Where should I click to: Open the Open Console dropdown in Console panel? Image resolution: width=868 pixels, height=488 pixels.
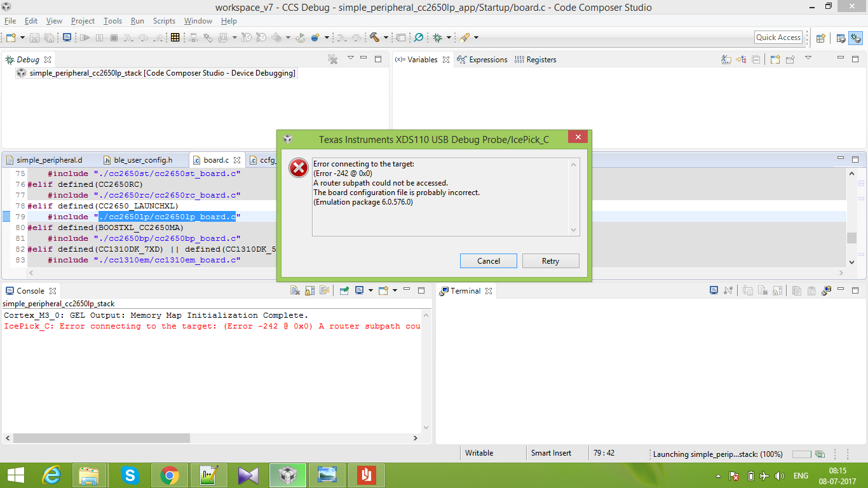[395, 290]
